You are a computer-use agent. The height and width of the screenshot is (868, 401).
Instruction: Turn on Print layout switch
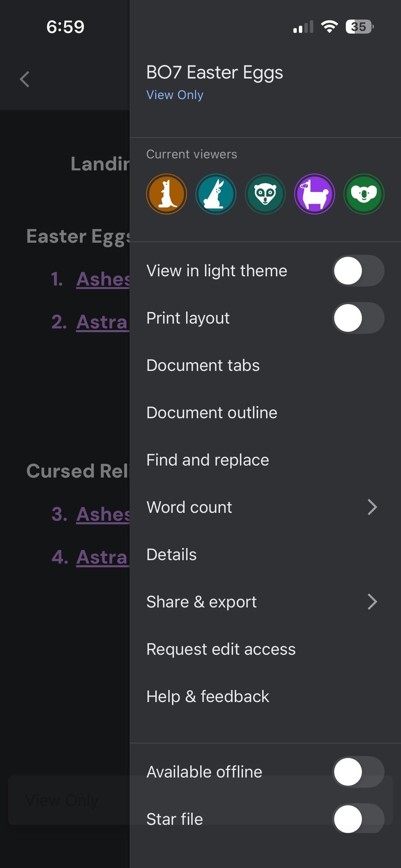358,318
